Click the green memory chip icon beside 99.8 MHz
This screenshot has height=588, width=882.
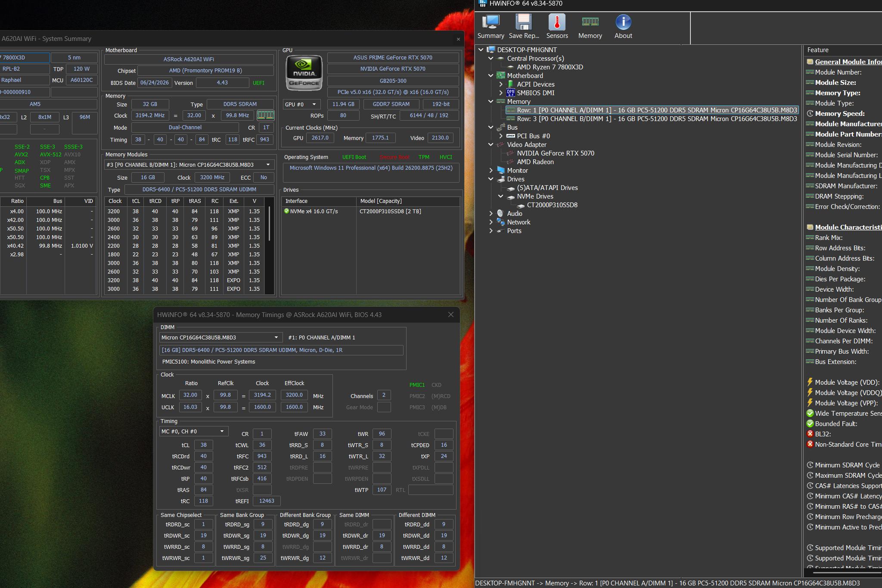click(265, 115)
